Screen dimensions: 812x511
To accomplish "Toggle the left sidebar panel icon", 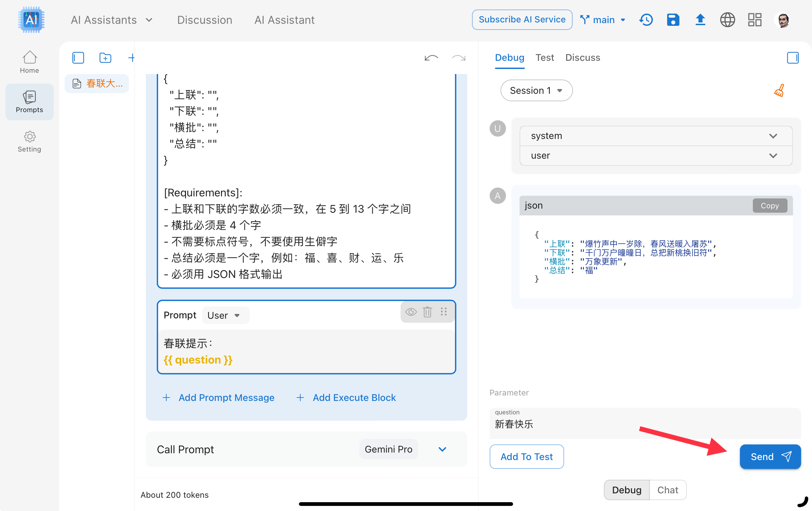I will point(78,58).
